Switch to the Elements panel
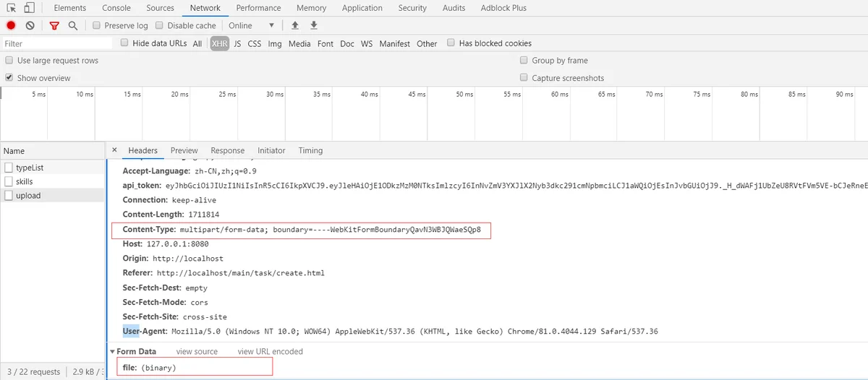The image size is (868, 380). click(69, 8)
